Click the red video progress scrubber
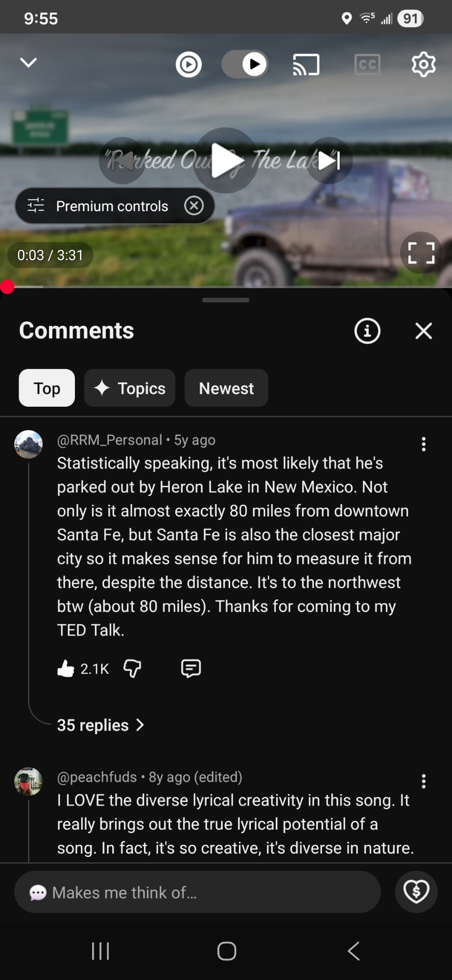The image size is (452, 980). click(7, 287)
